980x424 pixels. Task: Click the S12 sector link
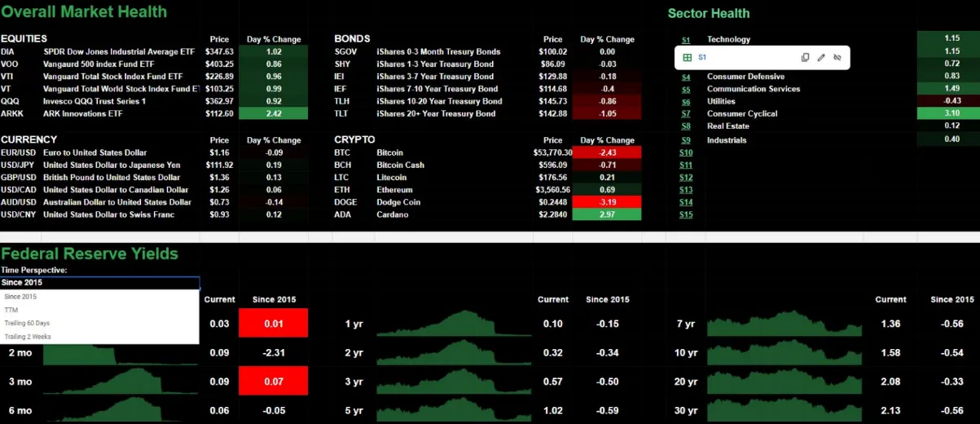[686, 177]
